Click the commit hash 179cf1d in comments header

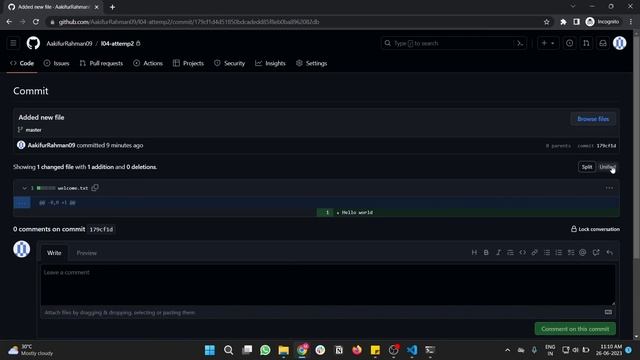pos(101,229)
